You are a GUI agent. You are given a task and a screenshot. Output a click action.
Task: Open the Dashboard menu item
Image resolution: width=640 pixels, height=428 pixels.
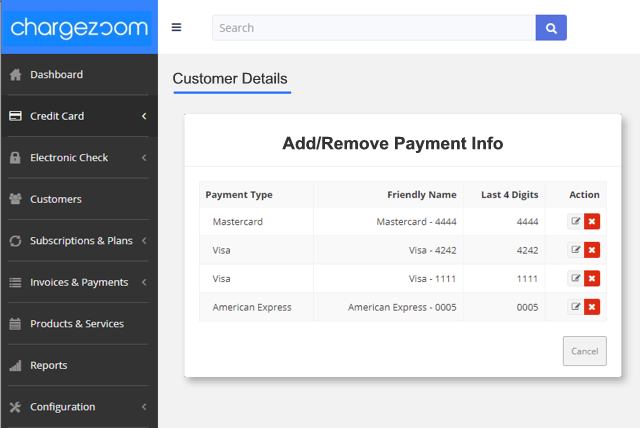click(x=79, y=75)
